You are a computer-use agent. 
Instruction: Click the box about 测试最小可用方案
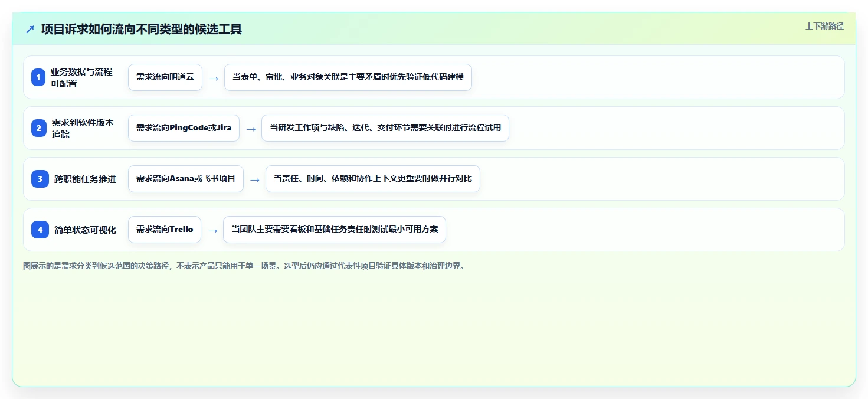(x=335, y=230)
